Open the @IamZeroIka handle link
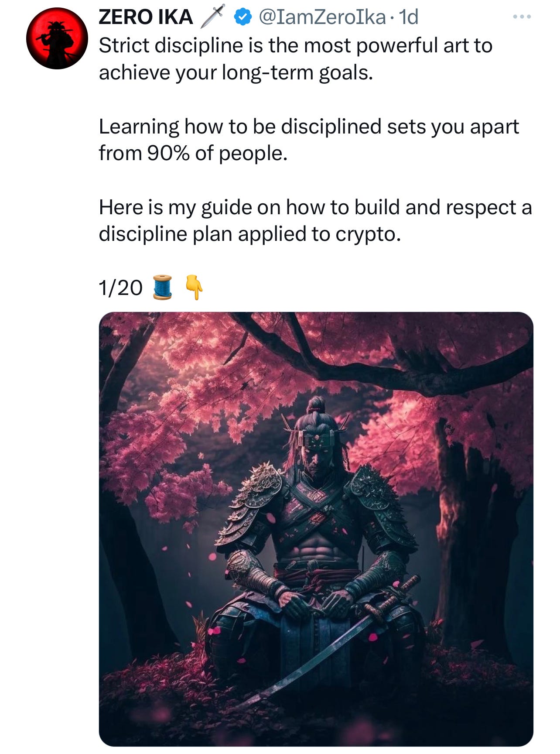The width and height of the screenshot is (560, 754). (322, 17)
